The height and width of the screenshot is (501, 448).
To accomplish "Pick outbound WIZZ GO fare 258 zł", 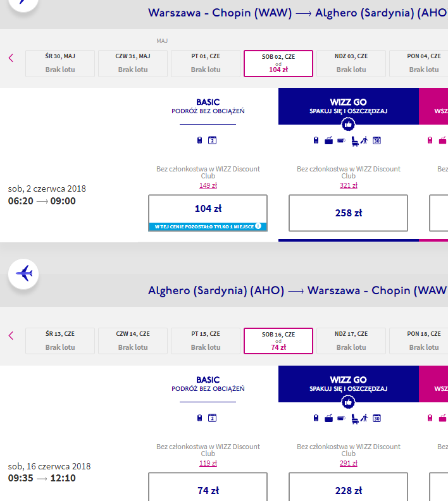I will 348,213.
